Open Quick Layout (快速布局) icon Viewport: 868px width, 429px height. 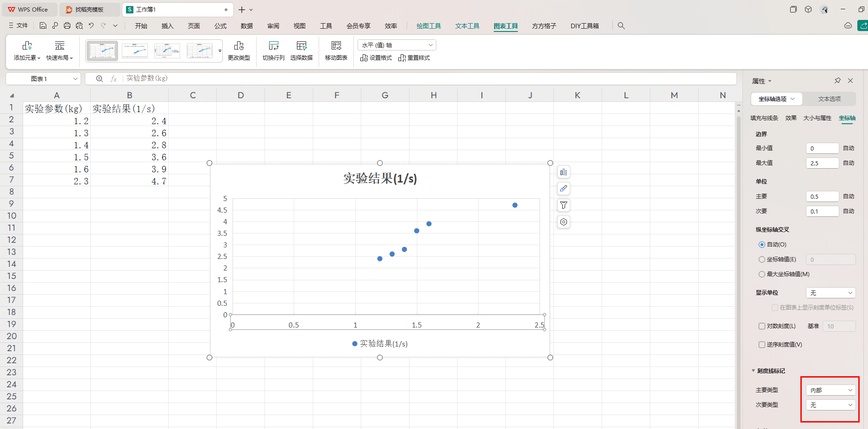60,46
